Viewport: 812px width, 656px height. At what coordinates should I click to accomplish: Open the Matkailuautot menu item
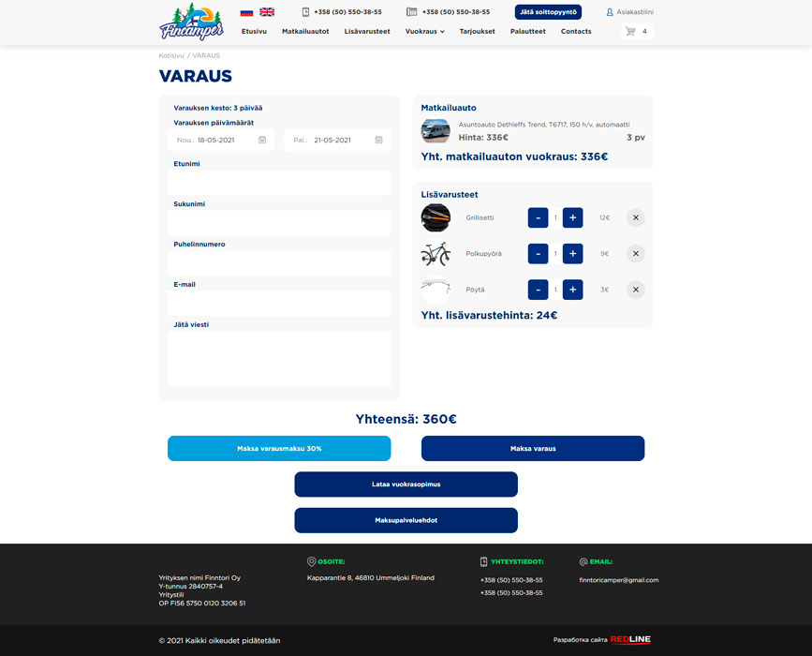pyautogui.click(x=304, y=31)
